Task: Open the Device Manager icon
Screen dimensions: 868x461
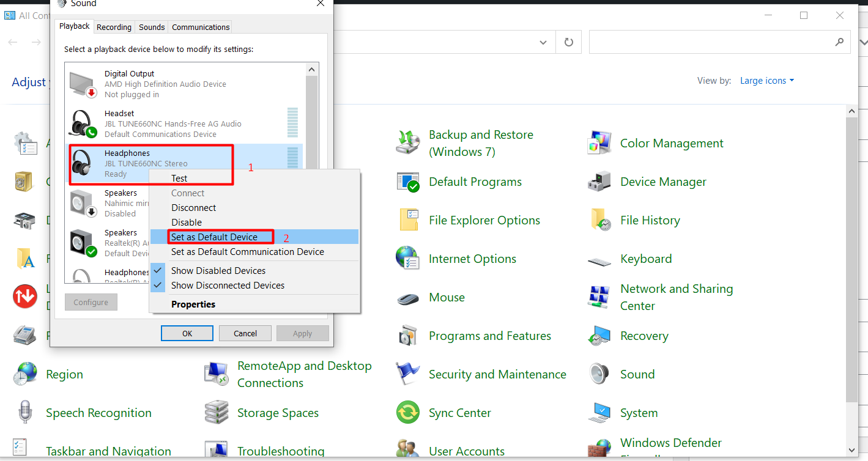Action: (x=598, y=182)
